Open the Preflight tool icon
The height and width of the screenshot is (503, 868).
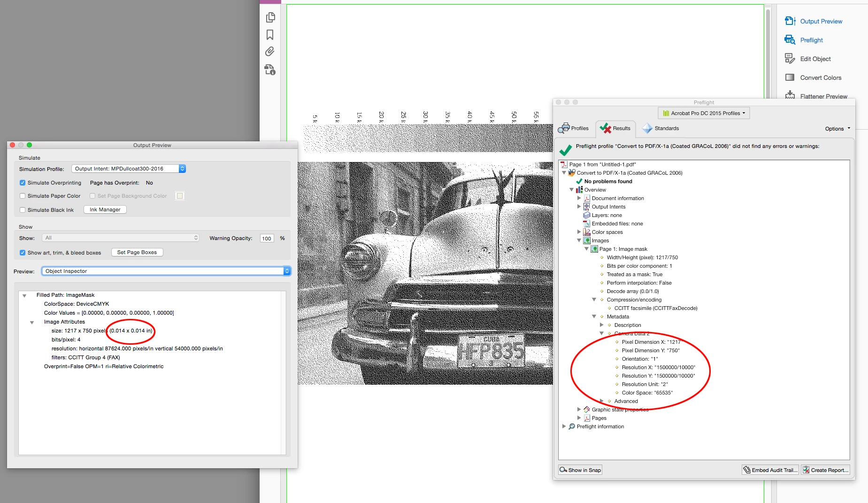click(790, 40)
